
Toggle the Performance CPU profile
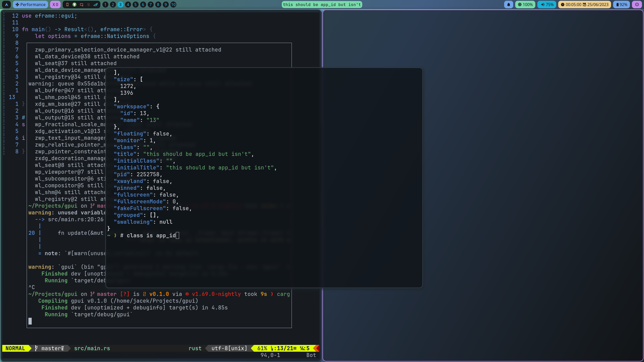point(30,4)
